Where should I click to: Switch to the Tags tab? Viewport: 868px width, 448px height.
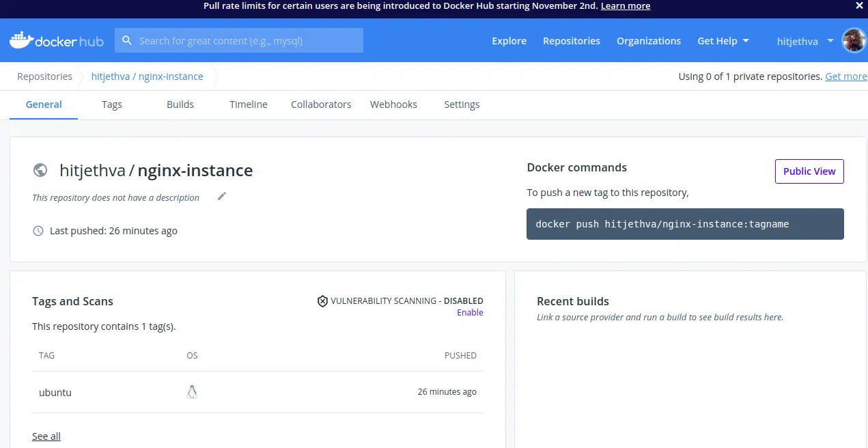[112, 104]
